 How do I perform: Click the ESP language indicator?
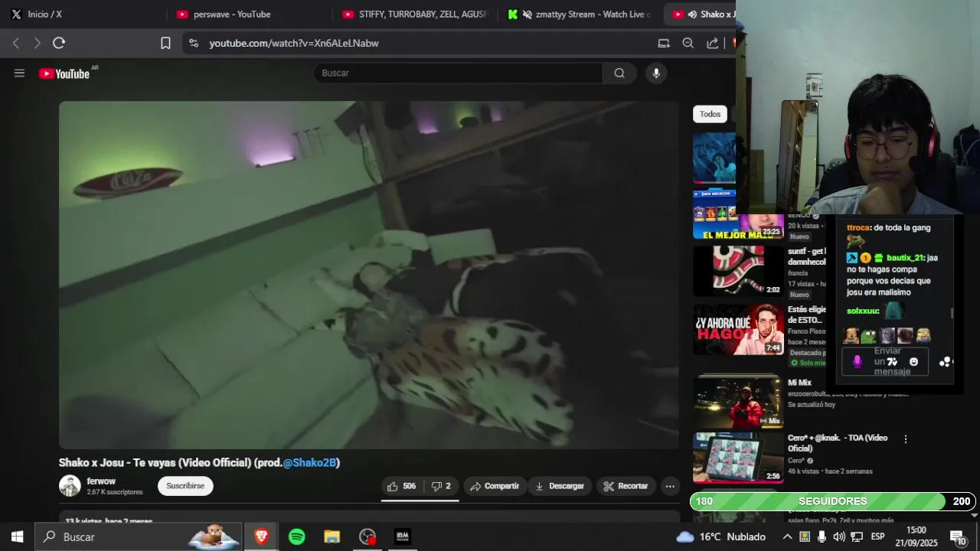(877, 536)
